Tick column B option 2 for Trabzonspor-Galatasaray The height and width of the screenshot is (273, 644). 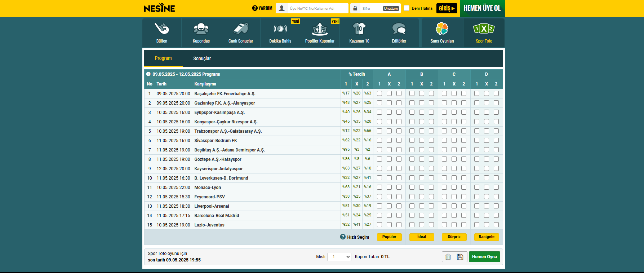point(431,131)
